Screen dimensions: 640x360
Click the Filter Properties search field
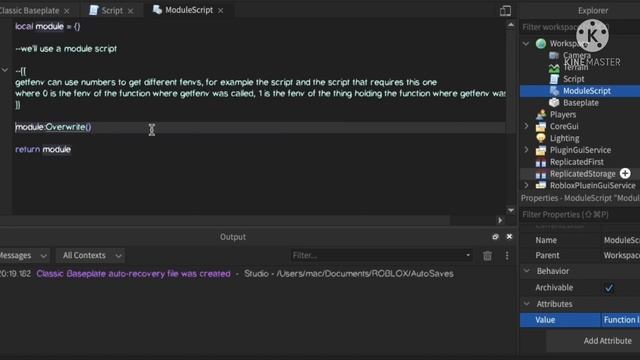[x=580, y=214]
